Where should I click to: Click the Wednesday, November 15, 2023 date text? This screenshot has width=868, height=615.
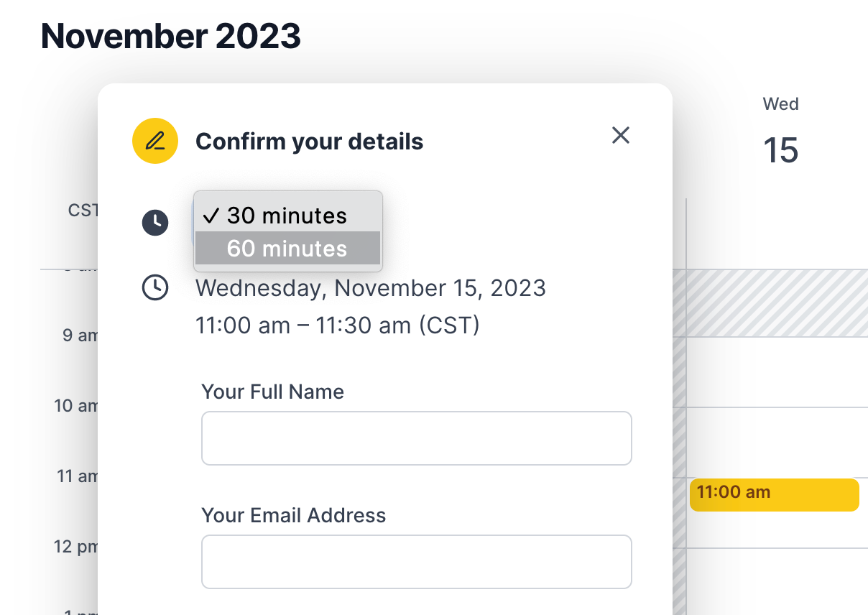371,288
